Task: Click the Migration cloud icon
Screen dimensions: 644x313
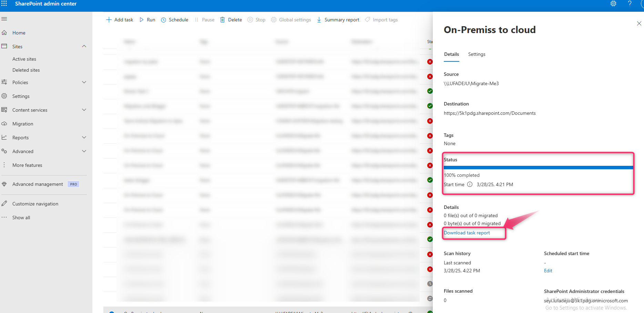Action: 4,123
